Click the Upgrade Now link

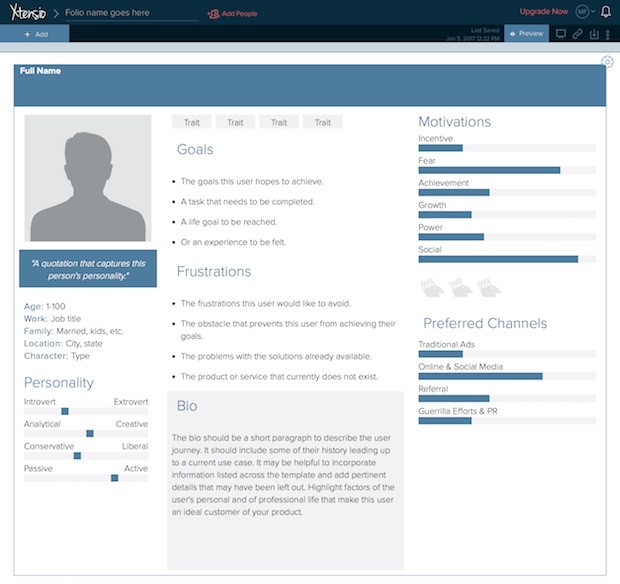(543, 12)
